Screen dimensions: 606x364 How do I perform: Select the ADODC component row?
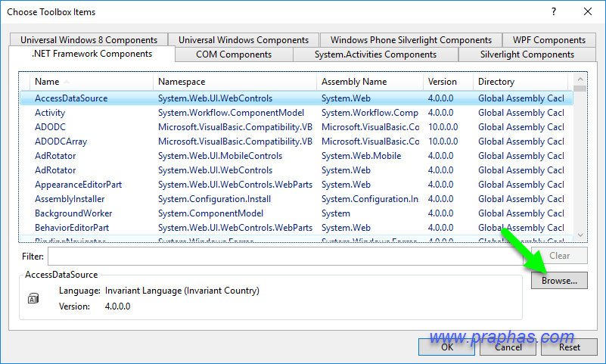[297, 126]
